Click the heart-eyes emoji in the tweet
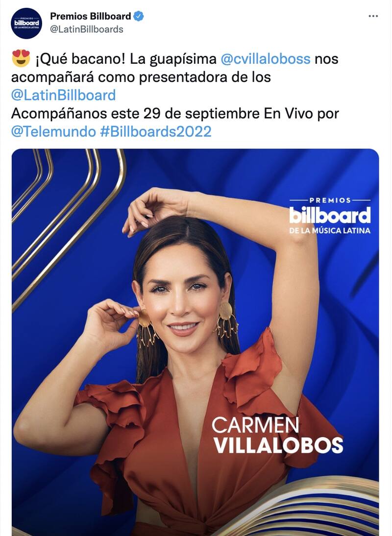Screen dimensions: 392x536 click(21, 58)
